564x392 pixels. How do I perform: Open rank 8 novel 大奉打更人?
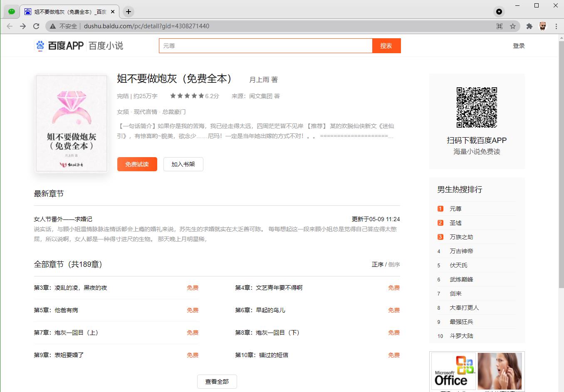(464, 308)
